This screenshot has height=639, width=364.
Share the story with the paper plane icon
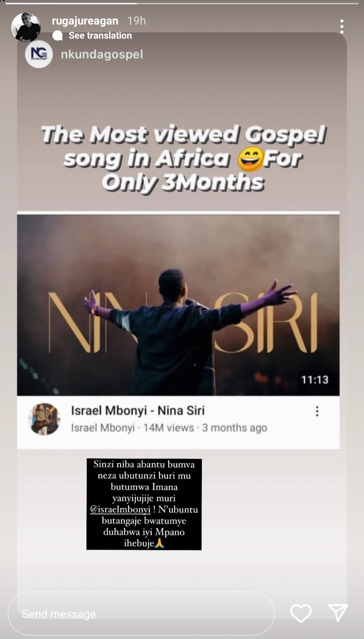pyautogui.click(x=338, y=613)
